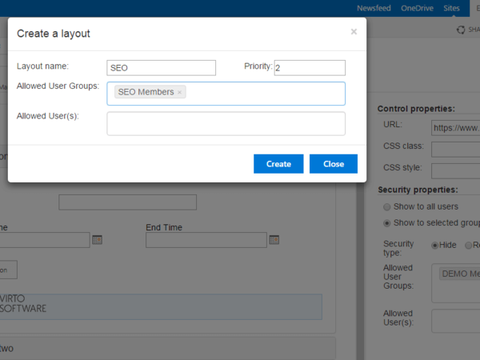Select Show to selected groups radio

387,223
